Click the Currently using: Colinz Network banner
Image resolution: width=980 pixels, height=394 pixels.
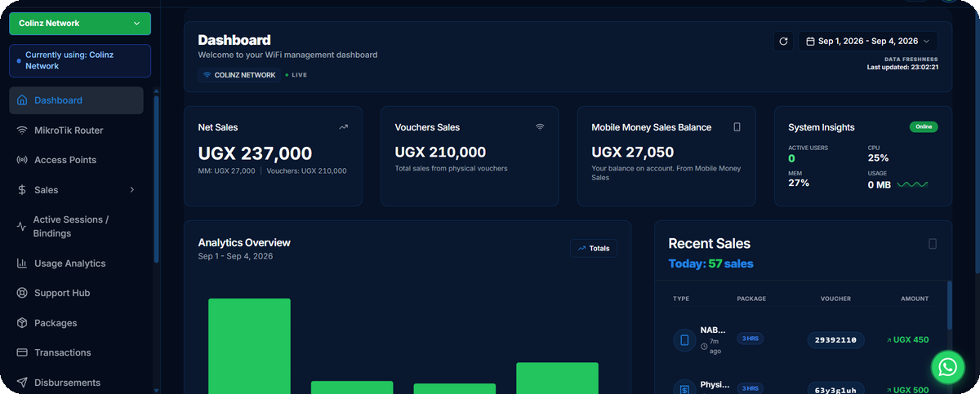point(80,60)
